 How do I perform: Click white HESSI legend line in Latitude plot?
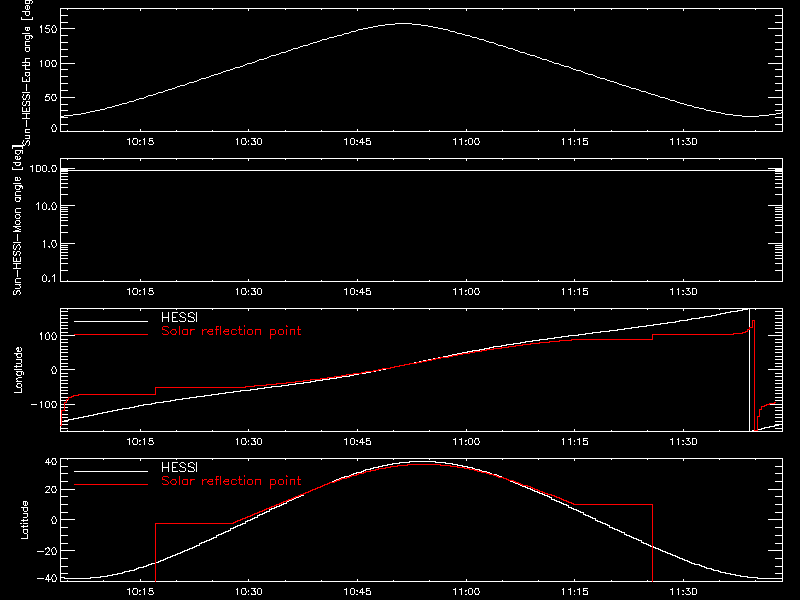pyautogui.click(x=111, y=471)
